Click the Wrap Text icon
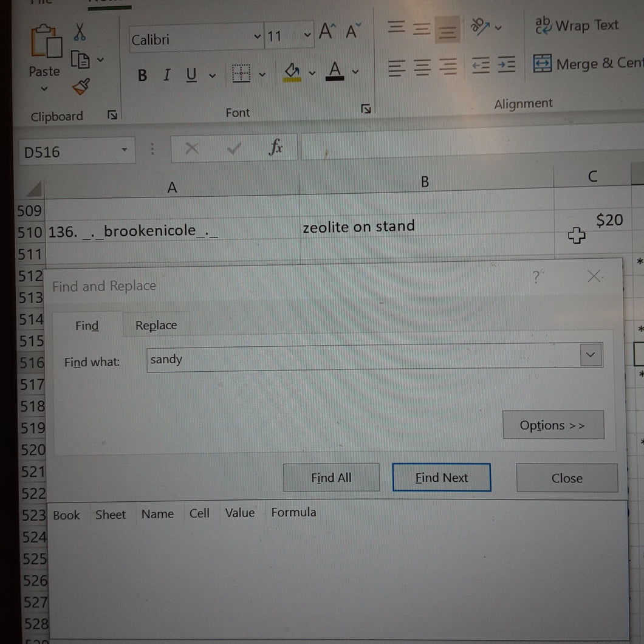The image size is (644, 644). (543, 26)
